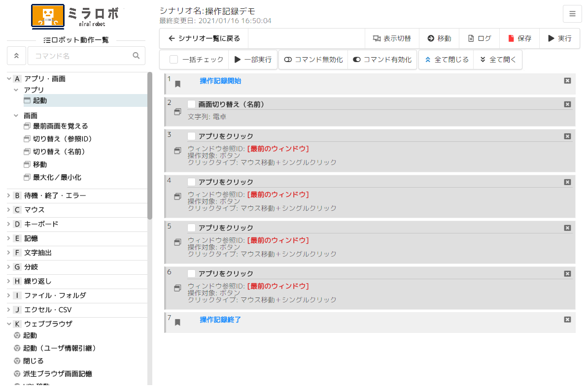The height and width of the screenshot is (392, 587).
Task: Check the box for step 2 画面切り替え（名前）
Action: [192, 104]
